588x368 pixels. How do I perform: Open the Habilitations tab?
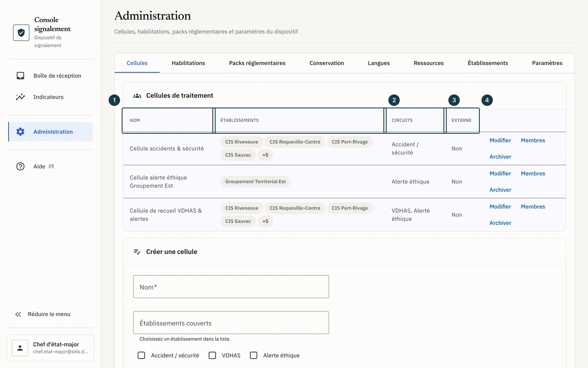click(188, 63)
